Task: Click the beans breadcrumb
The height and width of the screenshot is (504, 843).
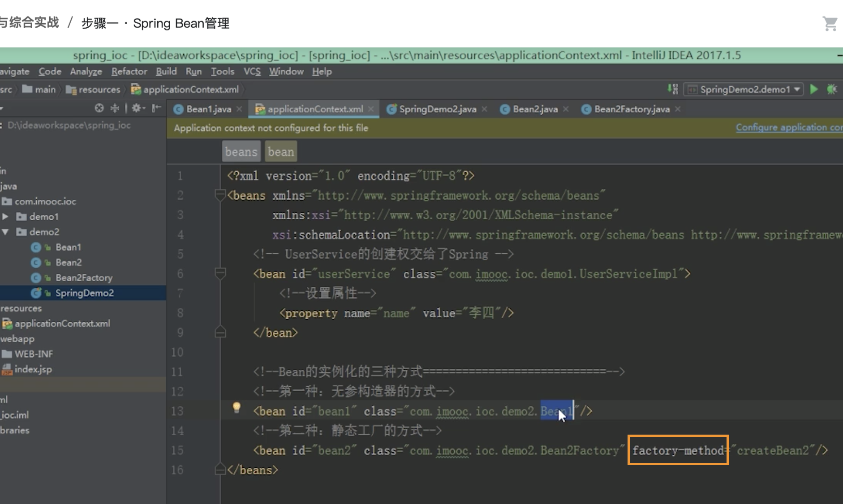Action: tap(241, 152)
